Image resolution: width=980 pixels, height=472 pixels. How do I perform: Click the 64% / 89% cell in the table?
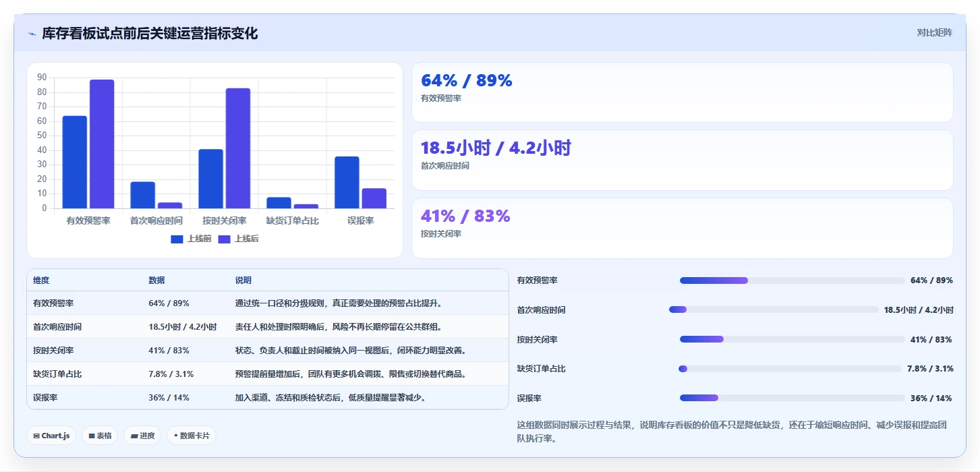click(169, 303)
